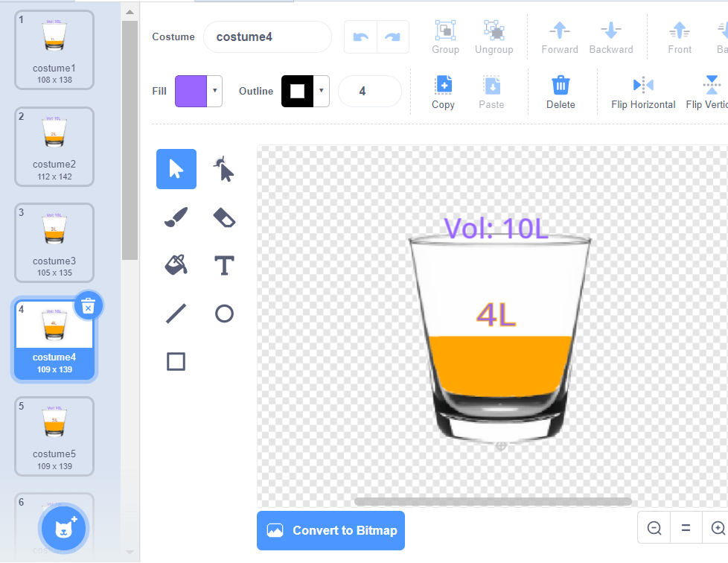The width and height of the screenshot is (728, 563).
Task: Pick the Fill bucket tool
Action: coord(176,265)
